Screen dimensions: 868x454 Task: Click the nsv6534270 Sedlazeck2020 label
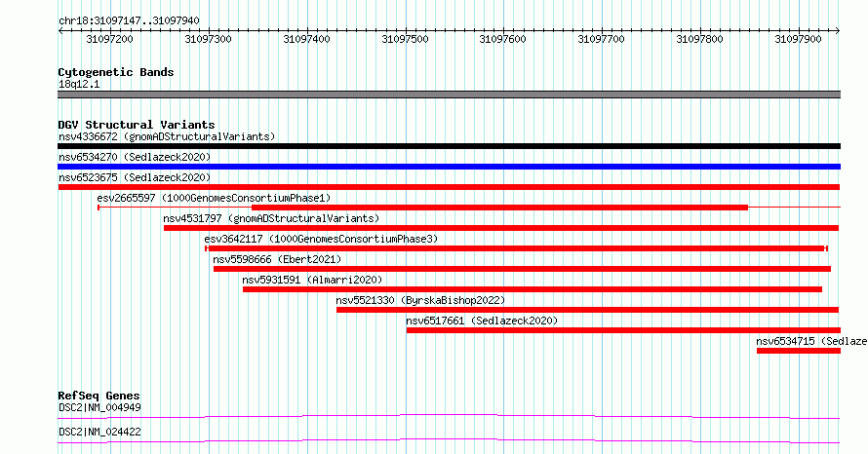[x=135, y=157]
